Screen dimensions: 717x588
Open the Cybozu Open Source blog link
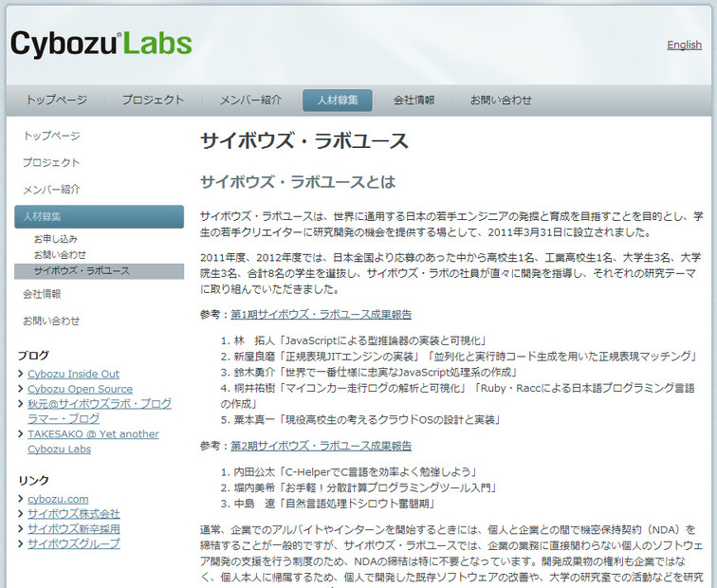pyautogui.click(x=80, y=389)
